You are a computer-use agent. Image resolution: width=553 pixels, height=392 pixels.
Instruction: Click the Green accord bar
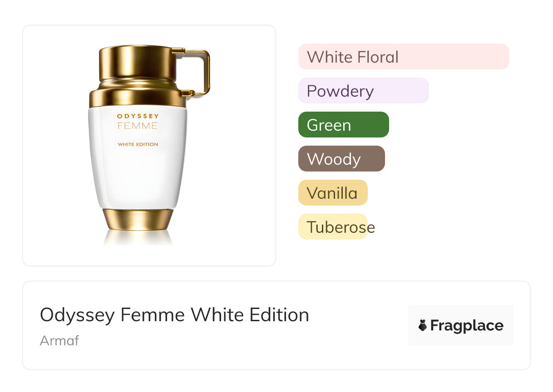coord(343,125)
